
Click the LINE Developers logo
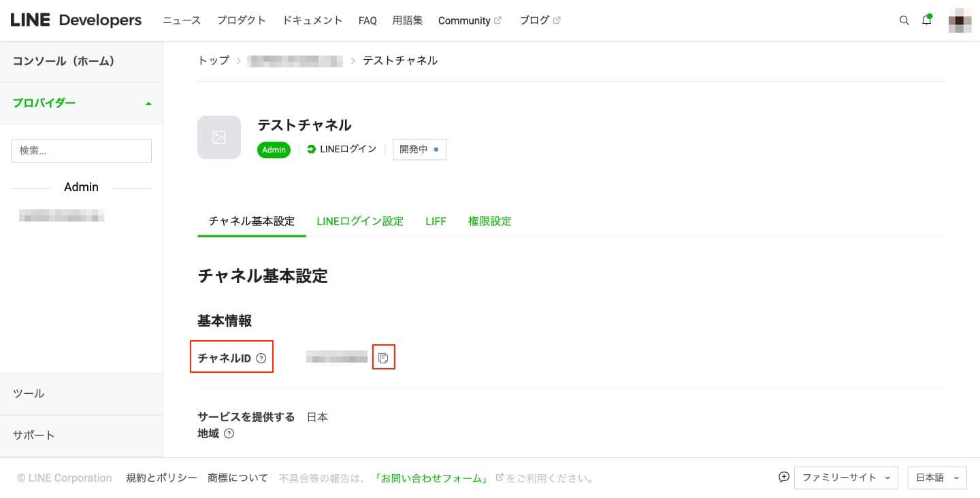coord(76,20)
